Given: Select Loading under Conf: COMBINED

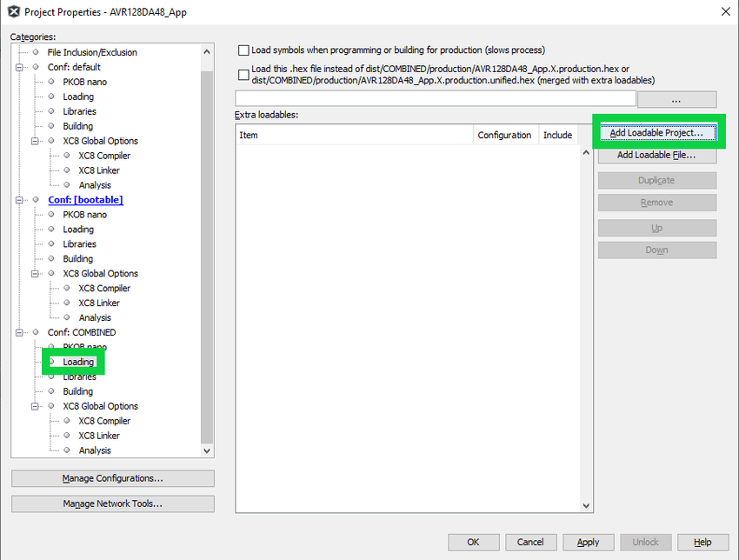Looking at the screenshot, I should (78, 362).
